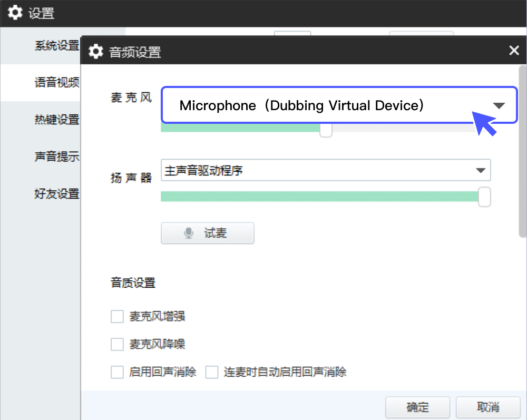Click the speaker volume slider handle
The width and height of the screenshot is (527, 420).
(484, 197)
